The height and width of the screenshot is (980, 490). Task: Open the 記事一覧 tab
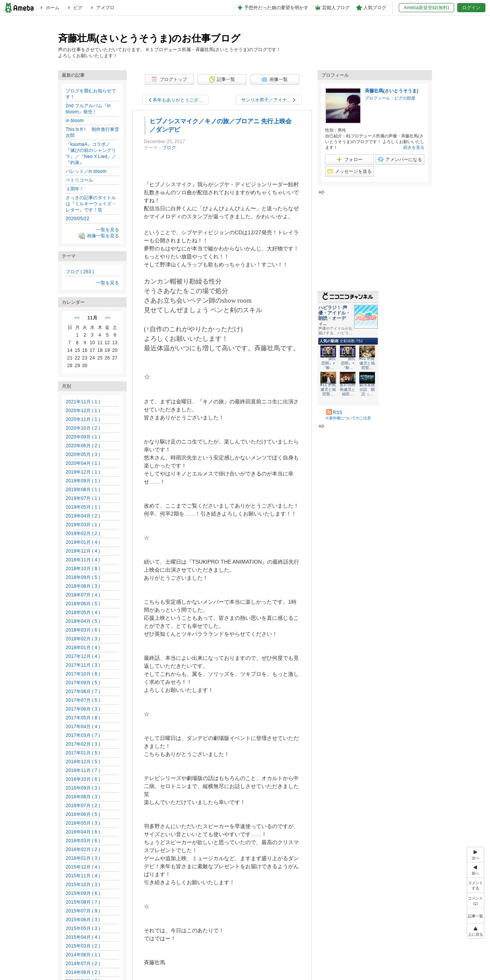pos(222,79)
